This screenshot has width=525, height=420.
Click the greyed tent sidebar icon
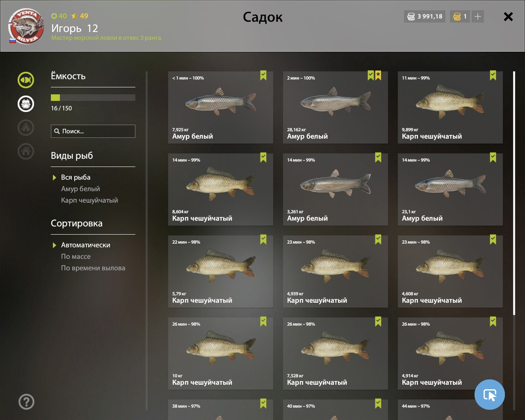point(26,128)
